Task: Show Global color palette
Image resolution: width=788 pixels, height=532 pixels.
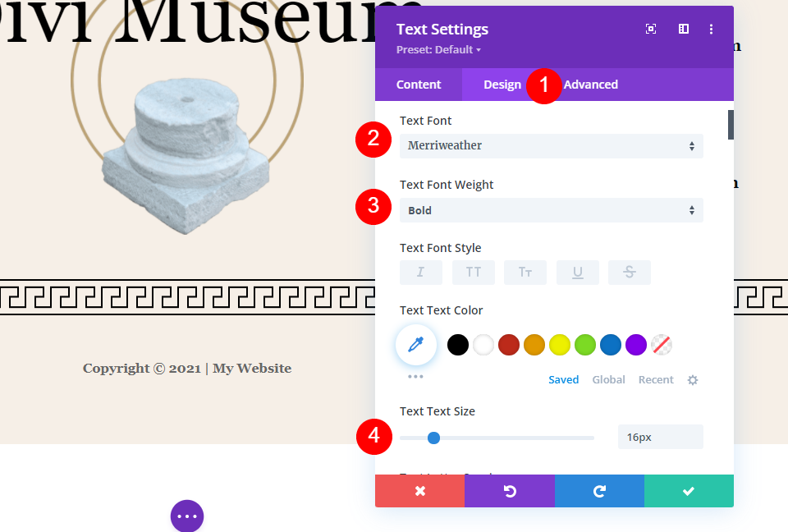Action: (608, 379)
